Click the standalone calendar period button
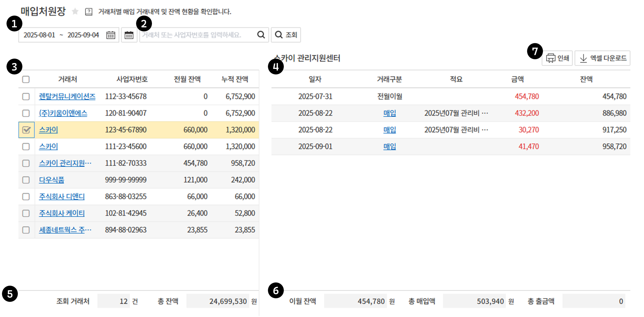 [x=129, y=35]
